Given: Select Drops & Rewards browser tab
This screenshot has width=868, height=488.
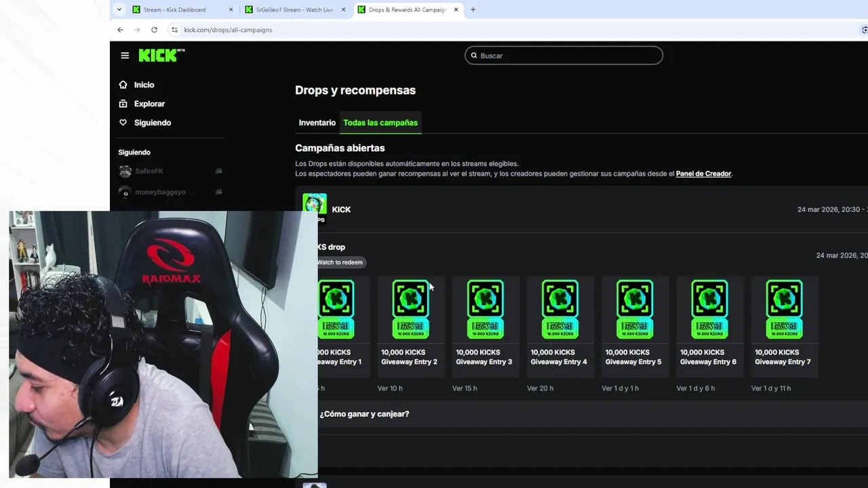Looking at the screenshot, I should click(x=408, y=9).
